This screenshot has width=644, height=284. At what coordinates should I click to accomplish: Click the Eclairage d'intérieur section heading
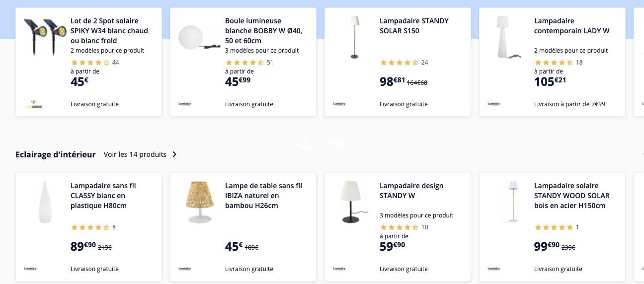(x=56, y=154)
